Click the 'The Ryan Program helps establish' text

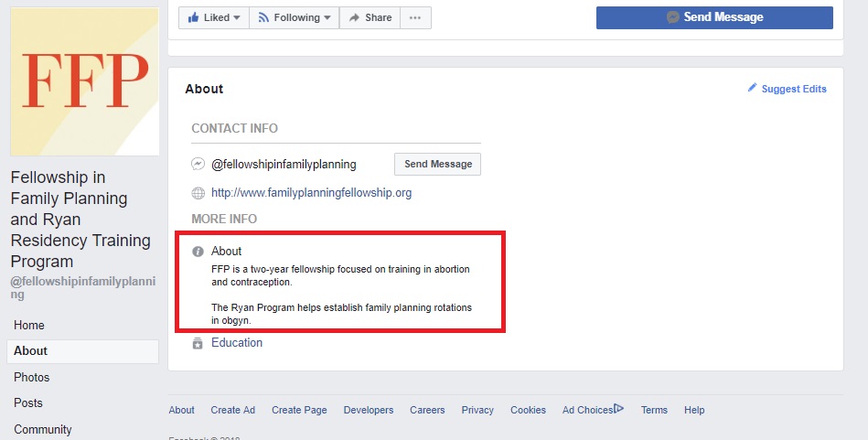click(x=341, y=314)
